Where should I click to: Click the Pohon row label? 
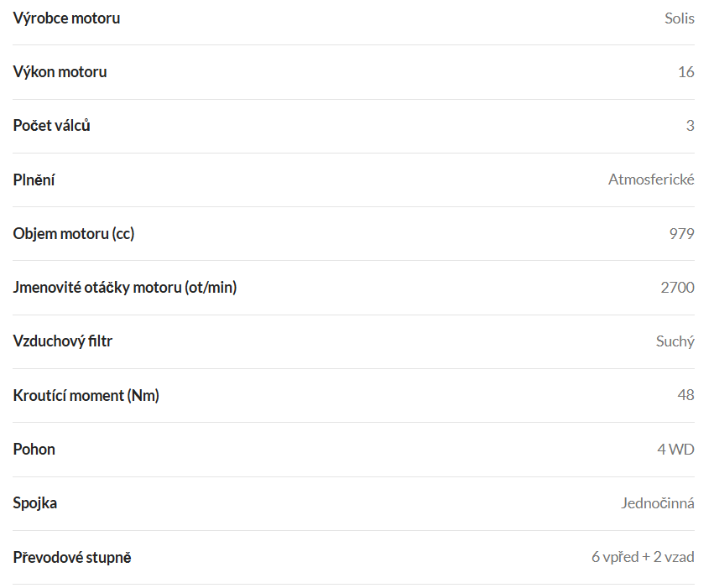(x=34, y=450)
